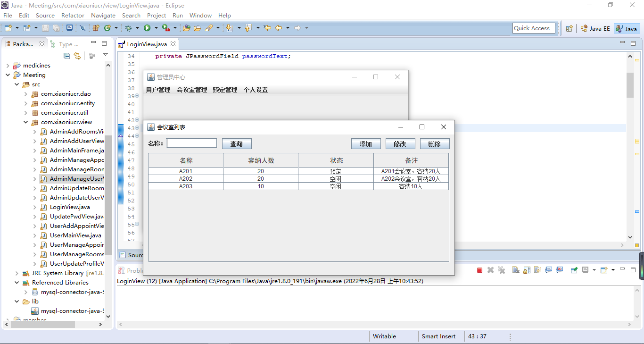
Task: Click the New Java Package icon
Action: [x=96, y=28]
